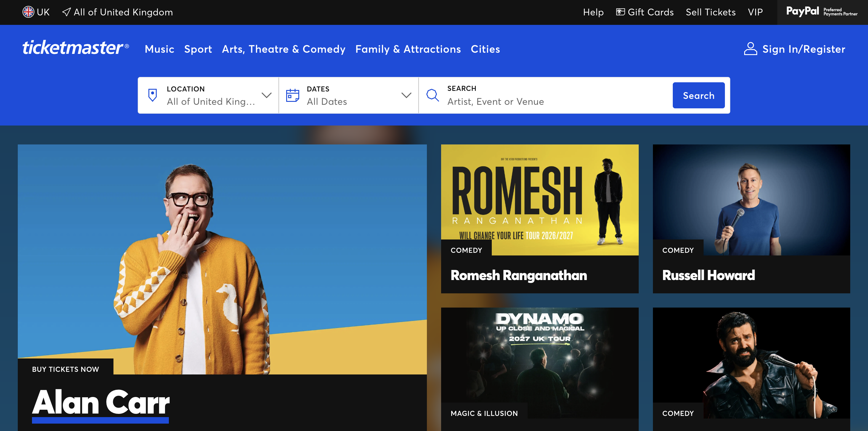868x431 pixels.
Task: Click the calendar icon in Dates field
Action: [x=292, y=95]
